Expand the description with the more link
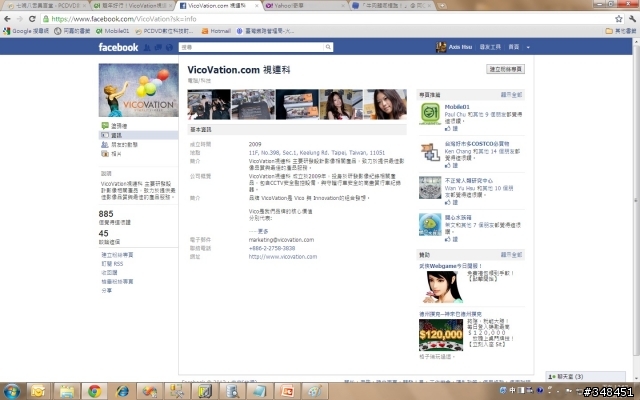 click(x=263, y=231)
